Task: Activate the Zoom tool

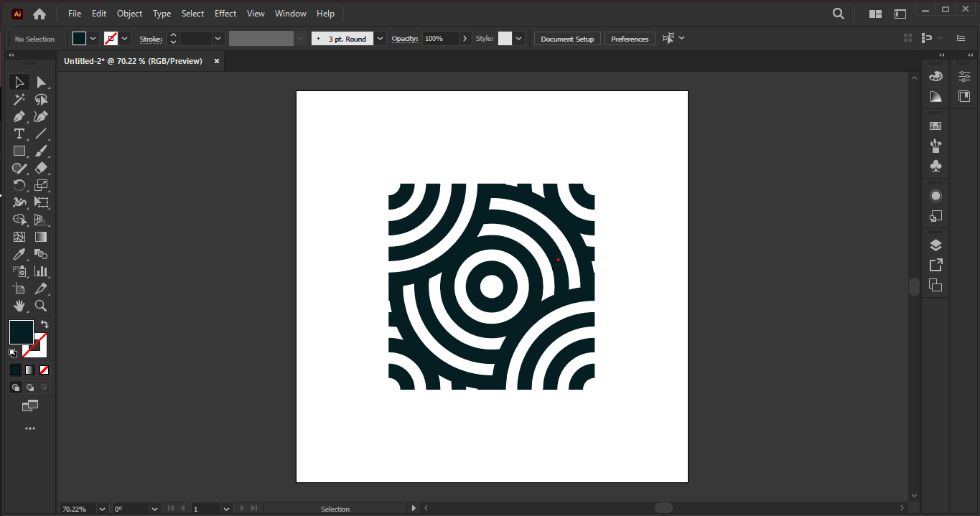Action: coord(41,306)
